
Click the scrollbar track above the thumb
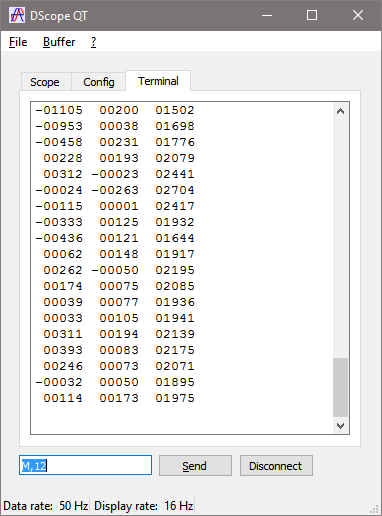coord(340,238)
